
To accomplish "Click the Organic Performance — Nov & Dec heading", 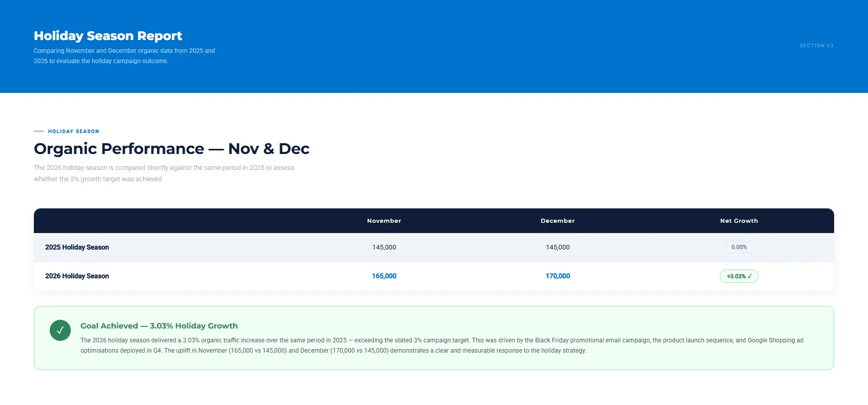I will click(171, 149).
